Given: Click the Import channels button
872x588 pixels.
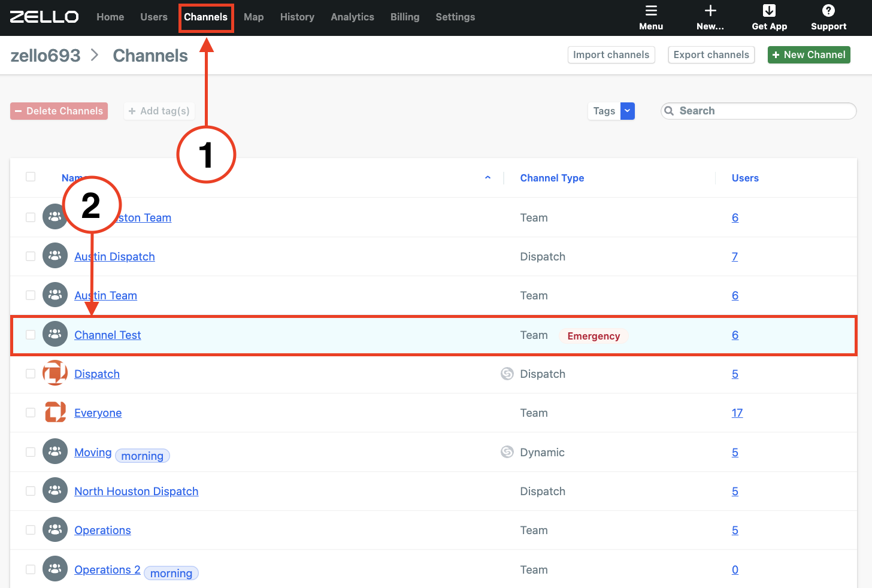Looking at the screenshot, I should coord(611,54).
